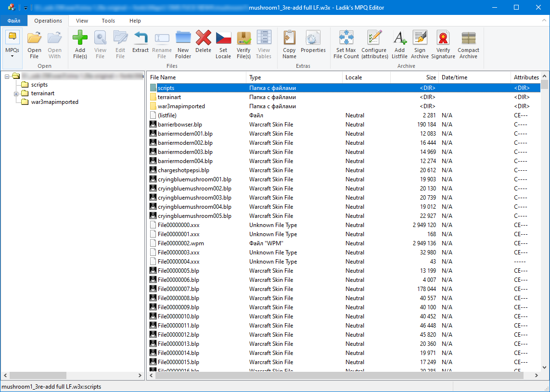Sort by the Locale column header
This screenshot has width=550, height=392.
tap(366, 77)
